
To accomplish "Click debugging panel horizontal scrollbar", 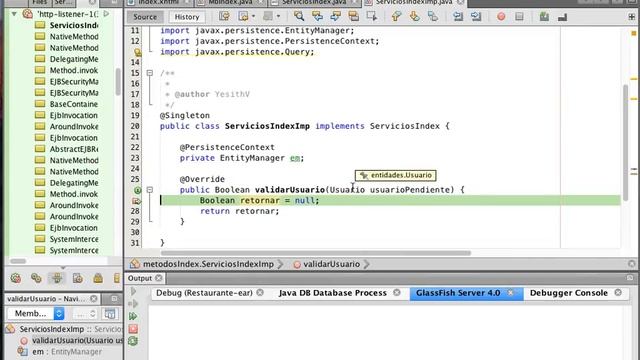I will [18, 261].
